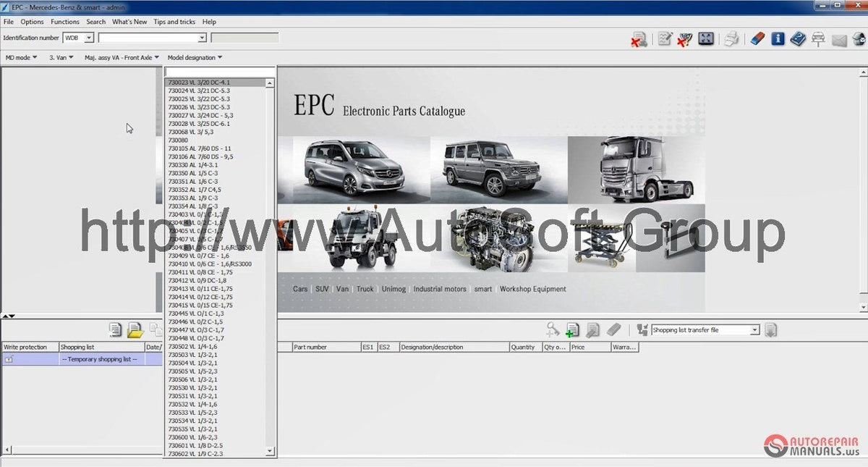Click the key icon in the shopping list toolbar
The height and width of the screenshot is (467, 868).
tap(551, 328)
